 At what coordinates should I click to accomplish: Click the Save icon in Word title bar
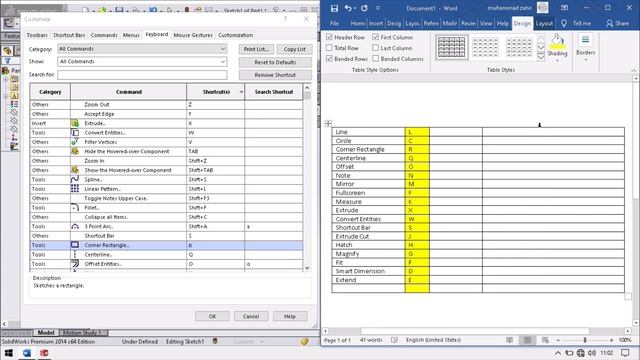pos(334,8)
